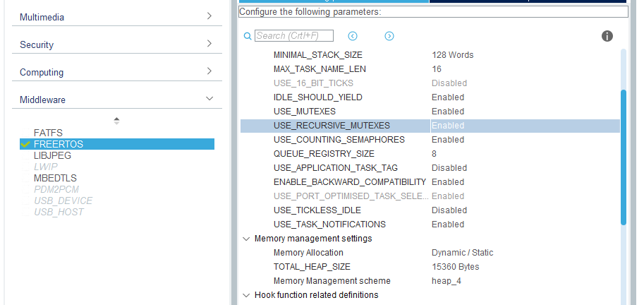Viewport: 644px width, 305px height.
Task: Toggle the FATFS checkbox
Action: click(x=25, y=133)
